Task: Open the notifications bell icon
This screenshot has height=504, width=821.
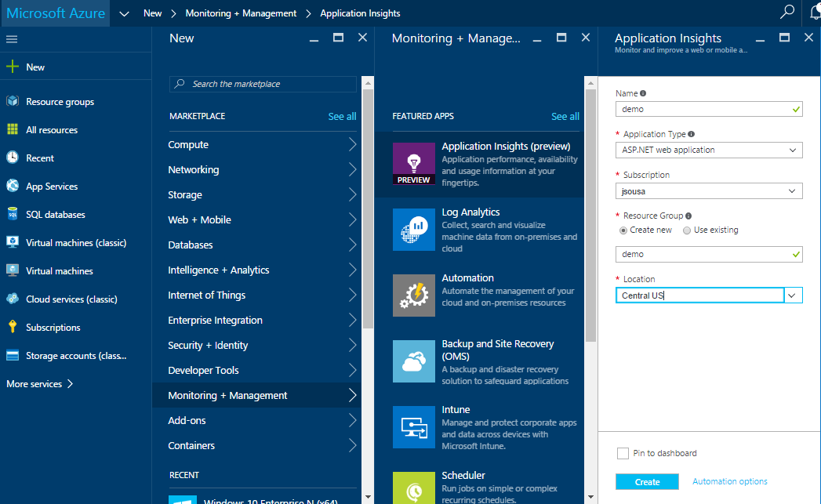Action: pyautogui.click(x=816, y=13)
